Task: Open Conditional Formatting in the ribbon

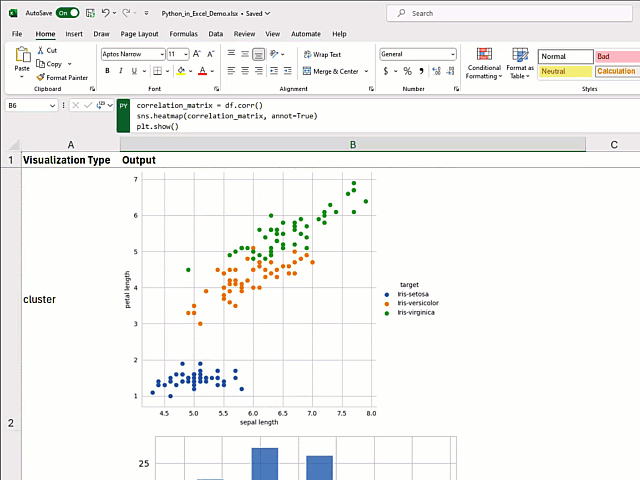Action: [x=484, y=63]
